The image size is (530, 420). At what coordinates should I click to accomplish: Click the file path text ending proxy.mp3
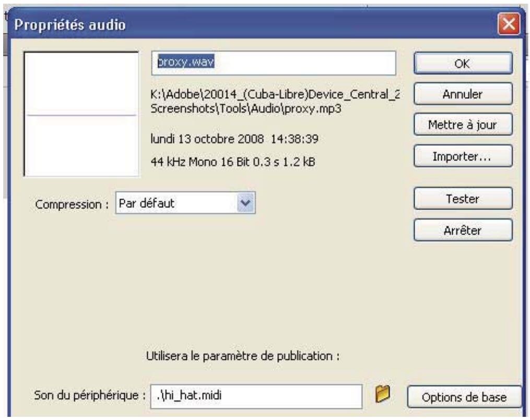click(x=275, y=101)
